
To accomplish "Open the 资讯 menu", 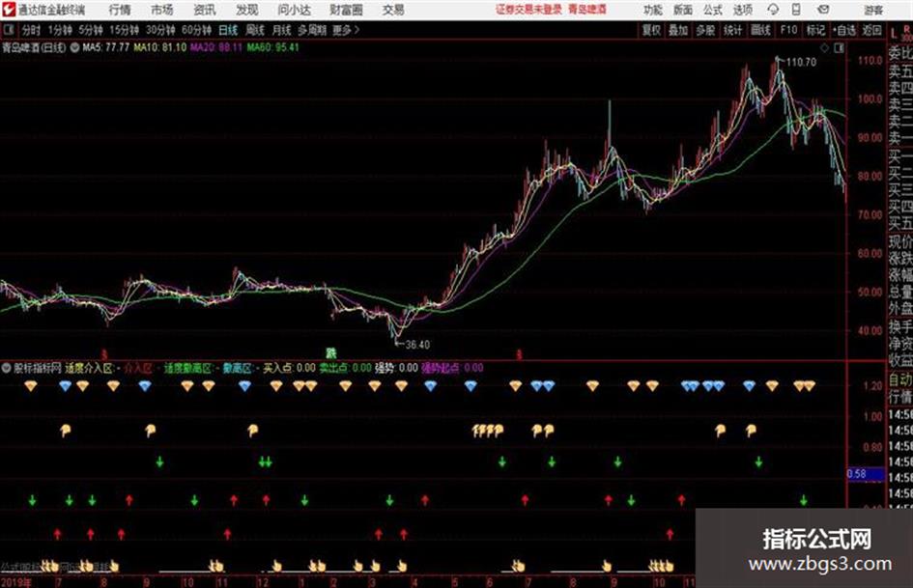I will (205, 10).
